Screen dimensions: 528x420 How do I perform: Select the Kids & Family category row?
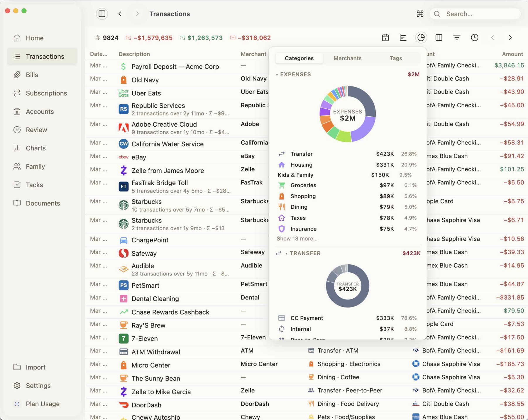[x=347, y=175]
